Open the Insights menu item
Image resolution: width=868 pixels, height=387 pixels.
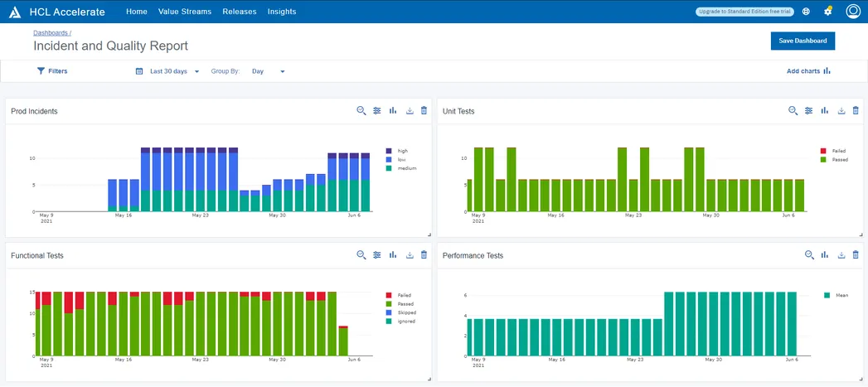282,12
